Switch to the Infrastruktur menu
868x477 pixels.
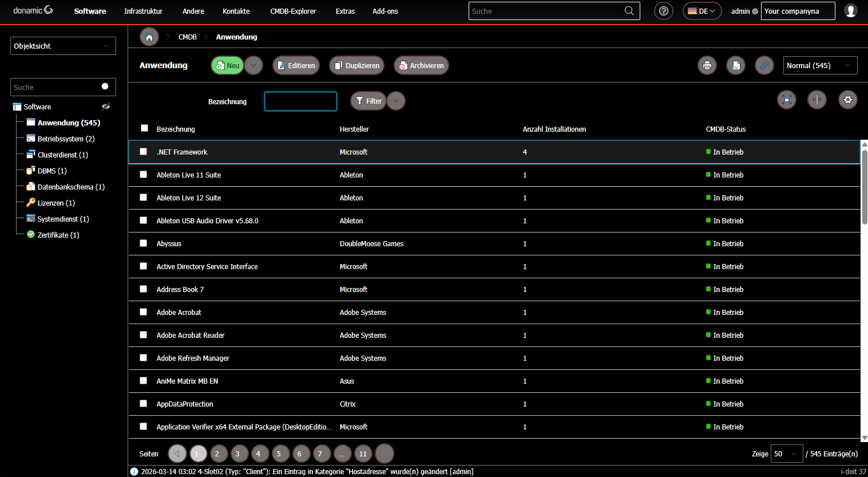[x=142, y=11]
